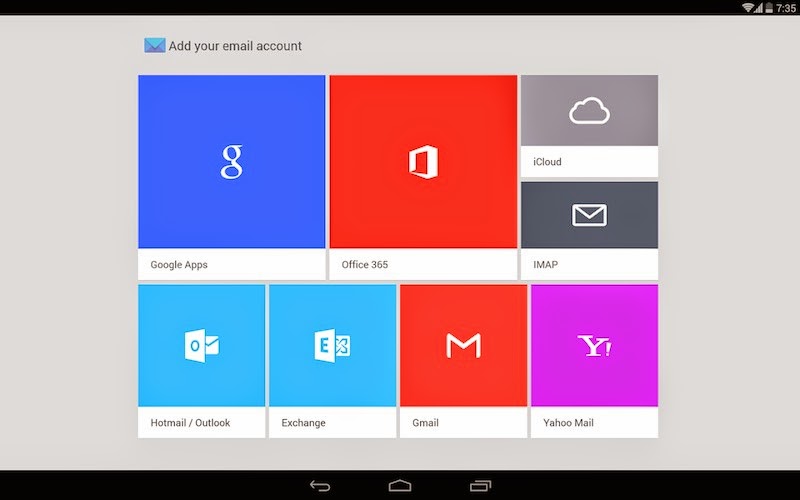Open the Android recent apps button
800x500 pixels.
click(480, 486)
